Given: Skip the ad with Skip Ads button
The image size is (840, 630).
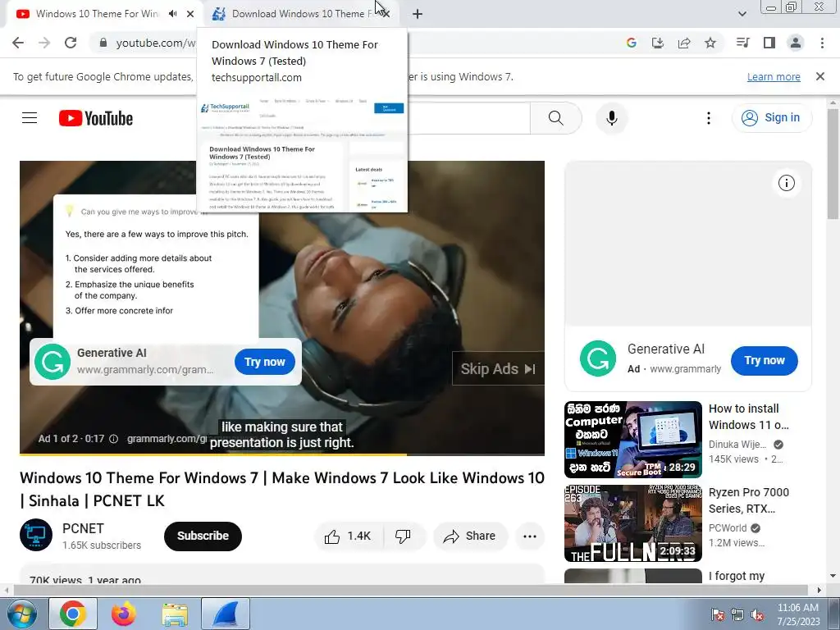Looking at the screenshot, I should coord(498,369).
